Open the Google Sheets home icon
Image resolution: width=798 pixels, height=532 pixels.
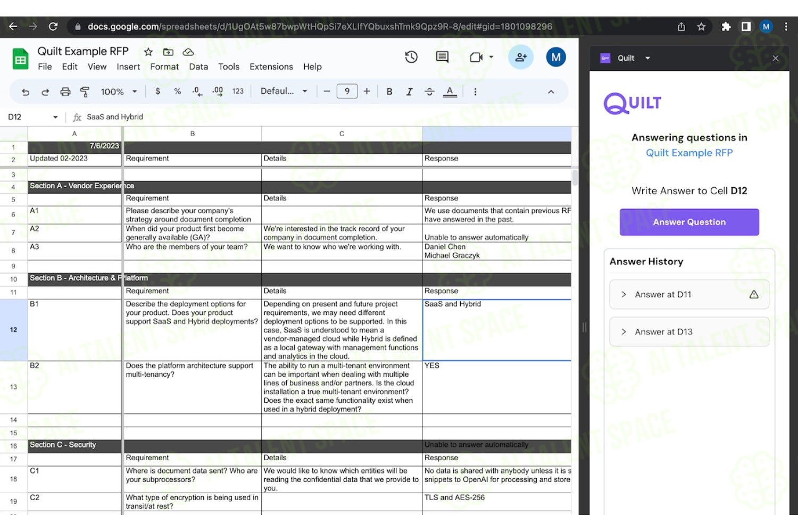(x=21, y=59)
